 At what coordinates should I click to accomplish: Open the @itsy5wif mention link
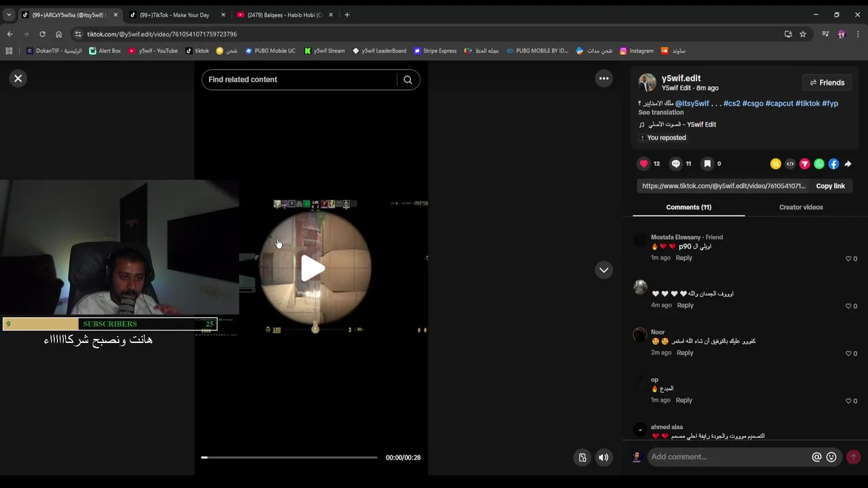coord(692,104)
